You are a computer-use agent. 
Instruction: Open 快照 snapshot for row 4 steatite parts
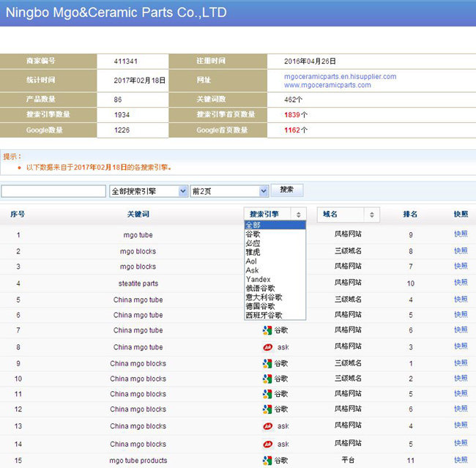461,283
